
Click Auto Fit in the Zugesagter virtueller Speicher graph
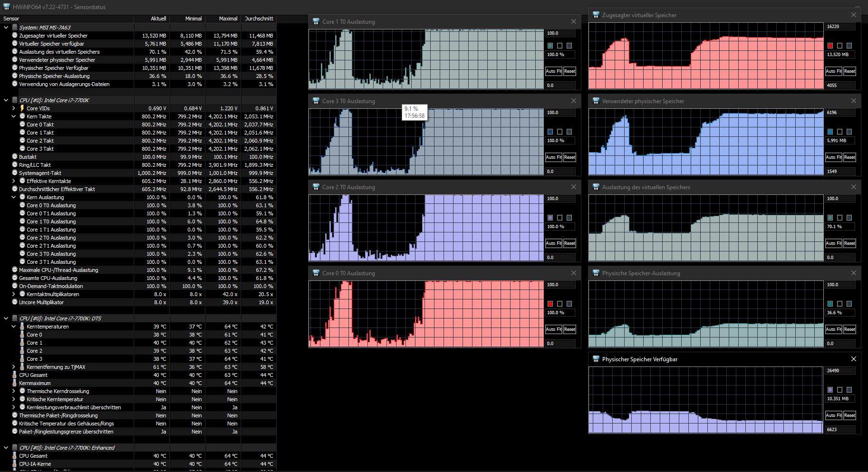[834, 71]
